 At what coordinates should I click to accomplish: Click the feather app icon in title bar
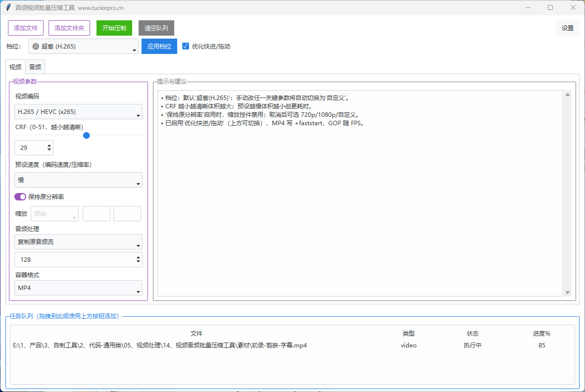(8, 8)
